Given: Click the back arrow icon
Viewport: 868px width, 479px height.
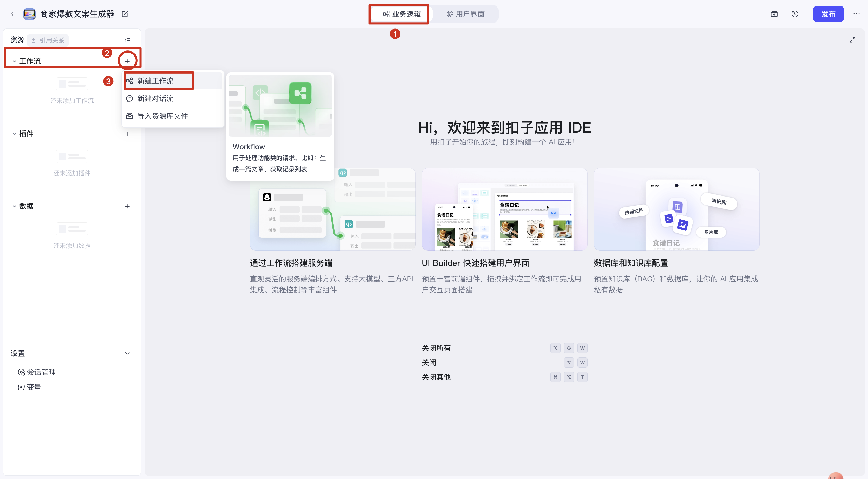Looking at the screenshot, I should (13, 14).
